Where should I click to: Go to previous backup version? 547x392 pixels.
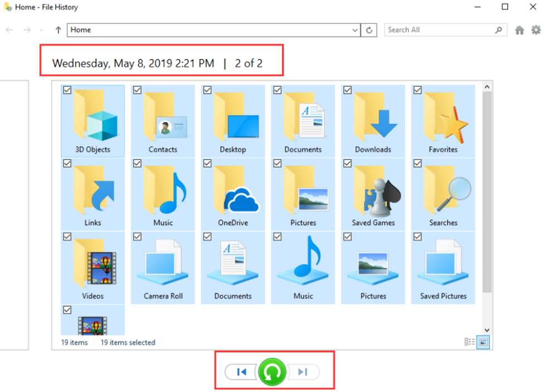point(241,372)
